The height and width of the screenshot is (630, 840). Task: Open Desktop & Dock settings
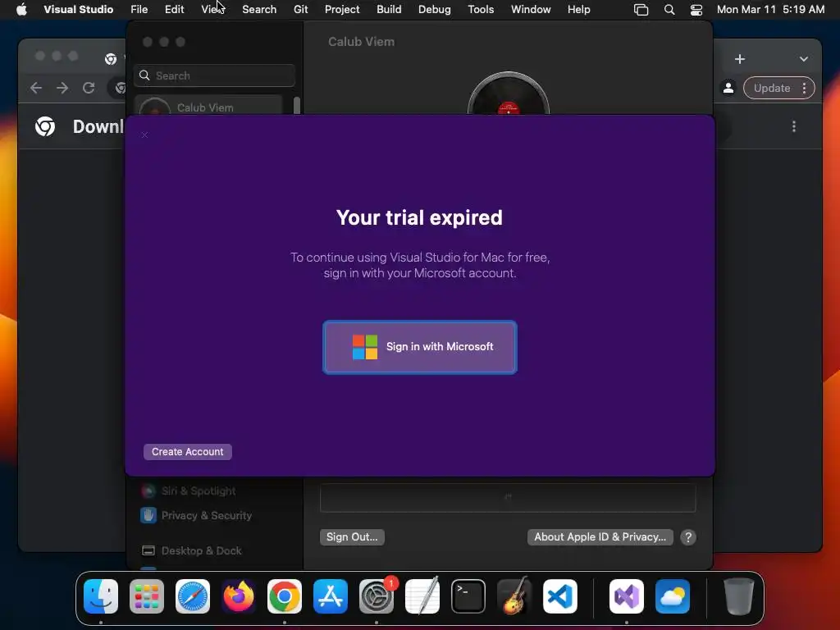click(192, 550)
